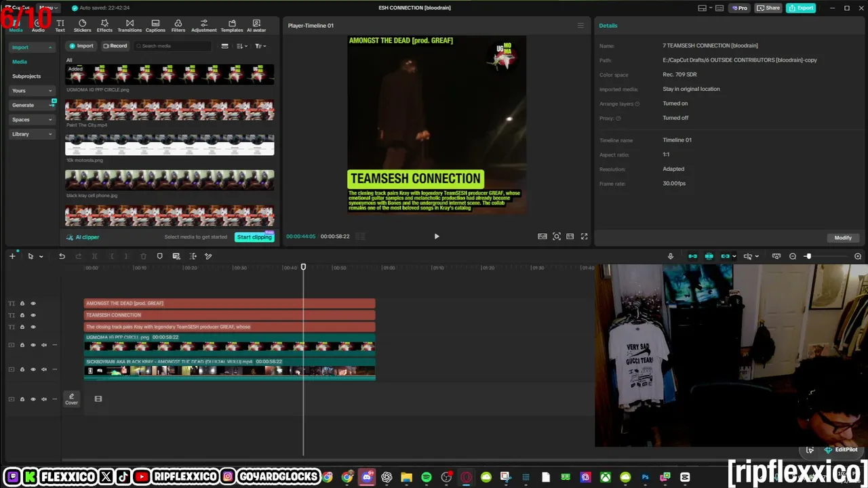Open Photoshop from the taskbar

[645, 477]
